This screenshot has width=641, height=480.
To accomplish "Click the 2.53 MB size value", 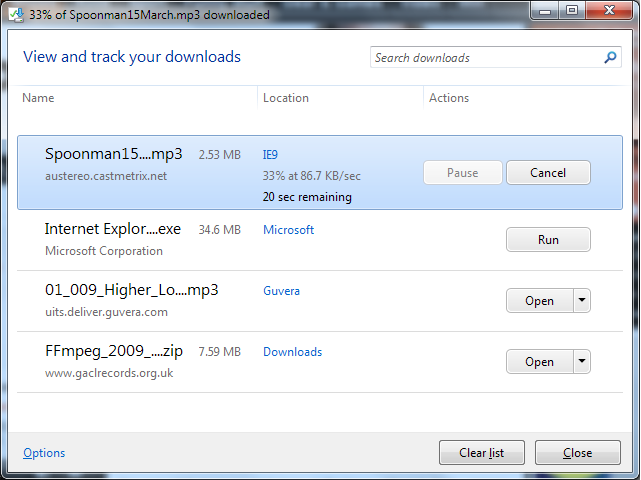I will click(220, 155).
